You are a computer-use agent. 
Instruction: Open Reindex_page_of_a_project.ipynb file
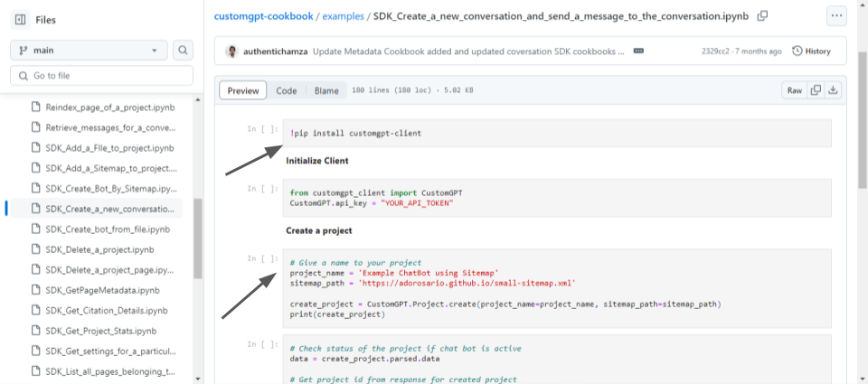pyautogui.click(x=110, y=108)
